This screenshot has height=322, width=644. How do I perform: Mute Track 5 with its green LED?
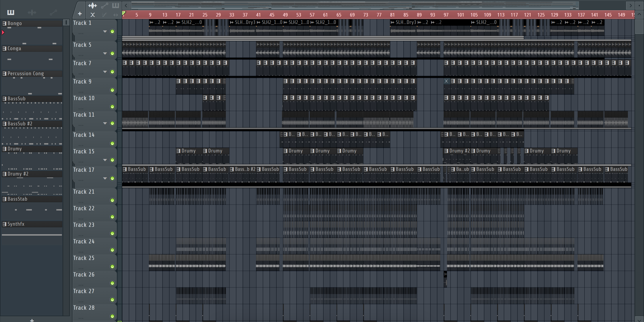point(112,53)
